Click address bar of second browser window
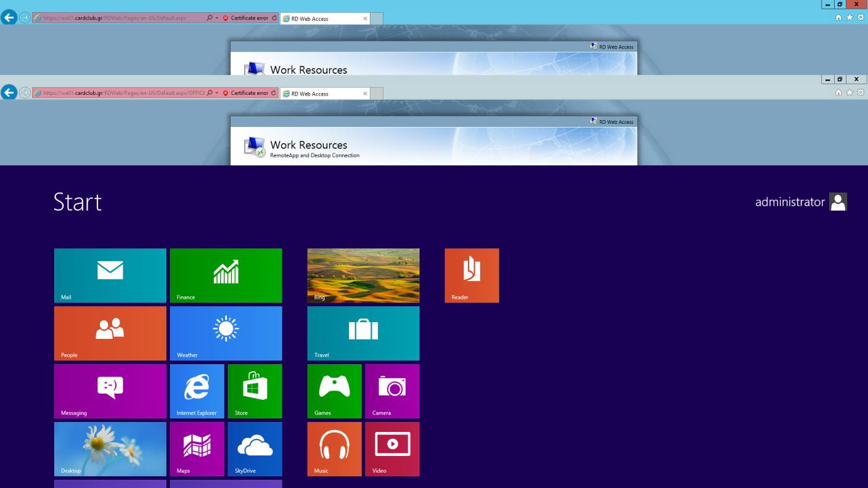This screenshot has width=868, height=488. tap(120, 93)
